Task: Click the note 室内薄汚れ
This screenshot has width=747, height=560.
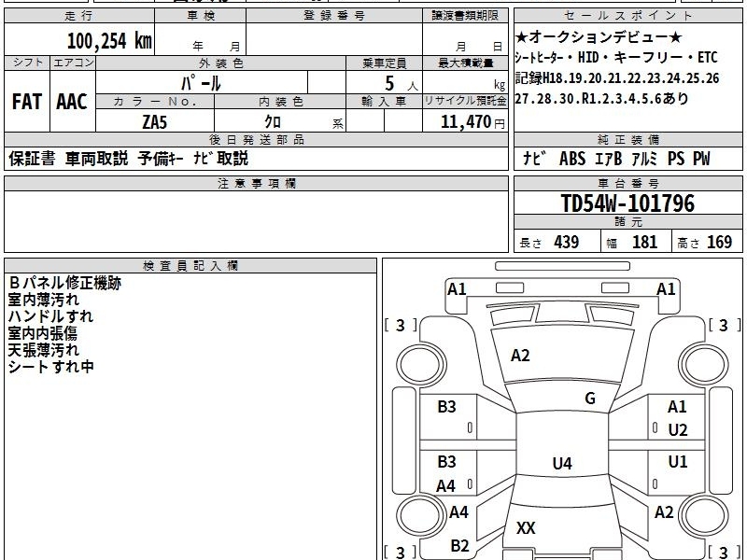Action: pyautogui.click(x=43, y=300)
